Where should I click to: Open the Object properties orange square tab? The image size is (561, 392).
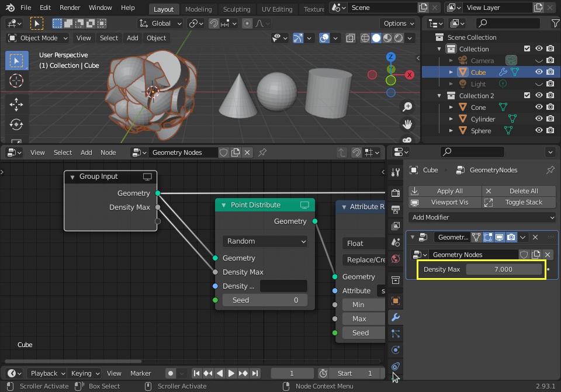point(396,301)
